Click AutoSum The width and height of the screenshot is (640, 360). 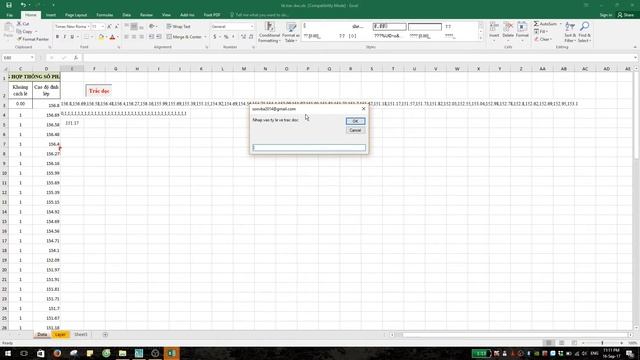point(545,24)
